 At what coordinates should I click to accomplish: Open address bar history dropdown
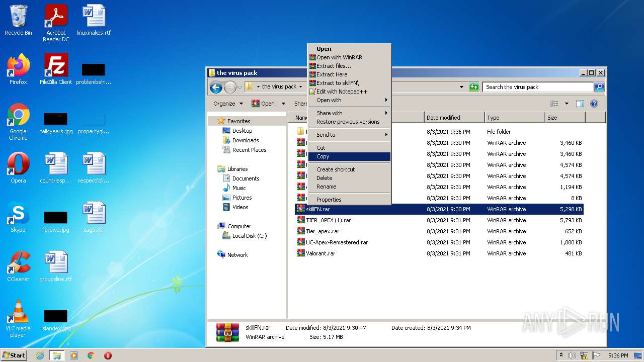tap(461, 87)
